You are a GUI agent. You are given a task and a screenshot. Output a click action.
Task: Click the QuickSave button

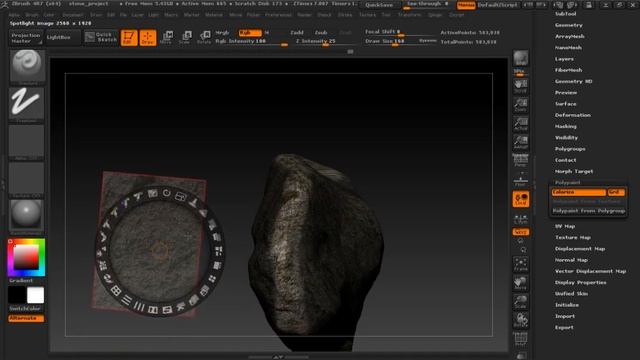tap(379, 5)
